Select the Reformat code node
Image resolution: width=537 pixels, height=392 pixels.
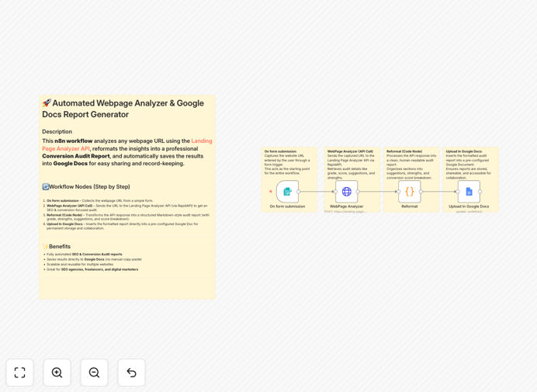410,192
